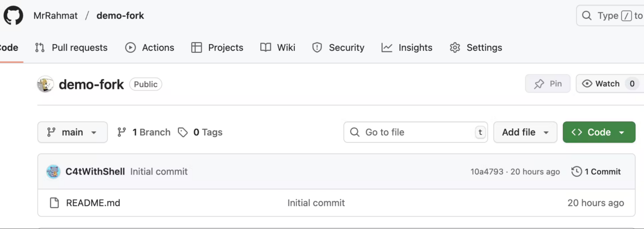Click the README.md file icon

54,203
